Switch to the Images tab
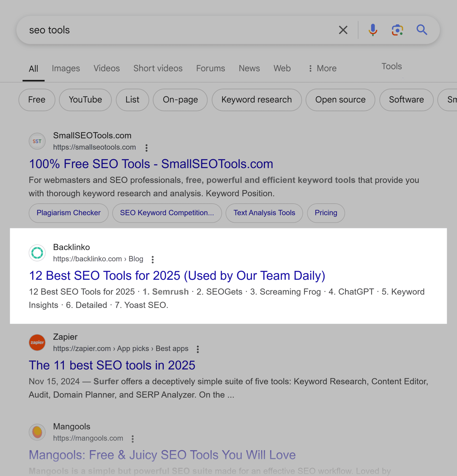This screenshot has width=457, height=476. tap(66, 69)
